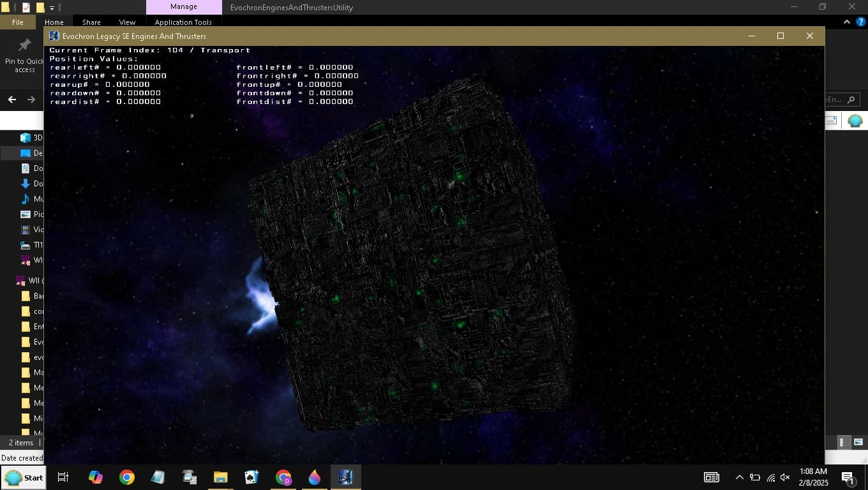Image resolution: width=868 pixels, height=490 pixels.
Task: Open Solitaire from the taskbar
Action: coord(251,477)
